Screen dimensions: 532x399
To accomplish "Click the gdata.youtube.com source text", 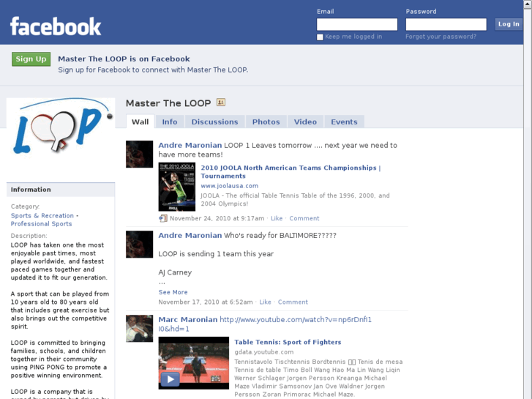I will pos(264,352).
